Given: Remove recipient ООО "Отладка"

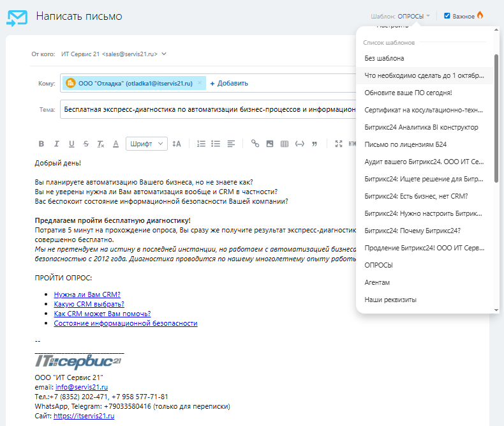Looking at the screenshot, I should [200, 83].
